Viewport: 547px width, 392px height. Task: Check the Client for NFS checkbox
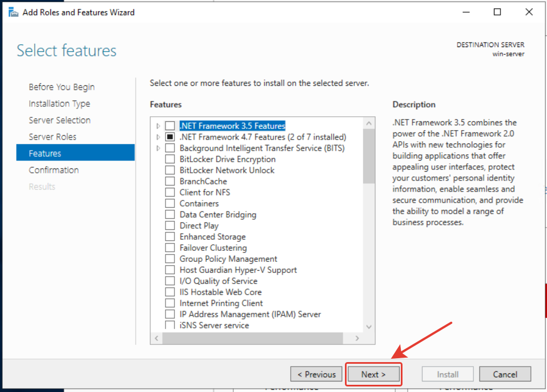tap(170, 193)
